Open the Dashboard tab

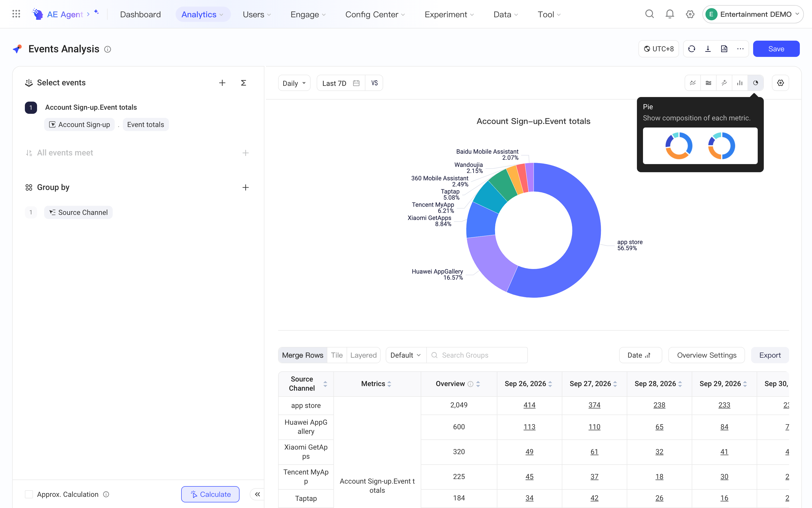coord(140,14)
